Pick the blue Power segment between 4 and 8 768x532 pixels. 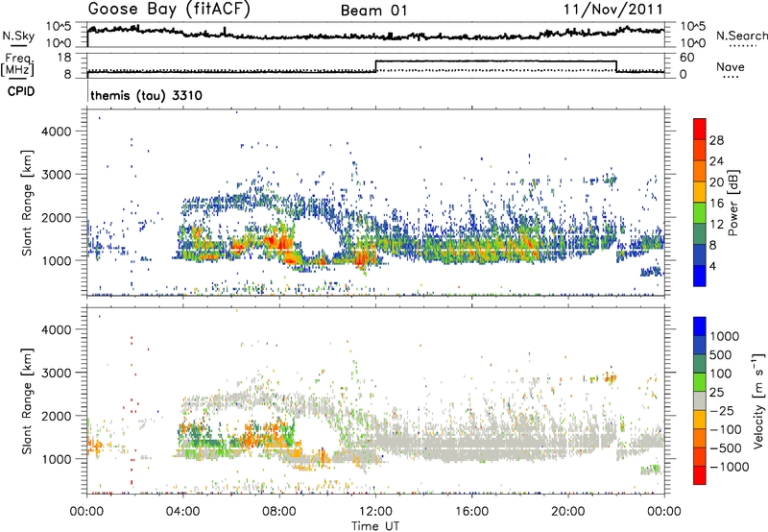coord(700,254)
